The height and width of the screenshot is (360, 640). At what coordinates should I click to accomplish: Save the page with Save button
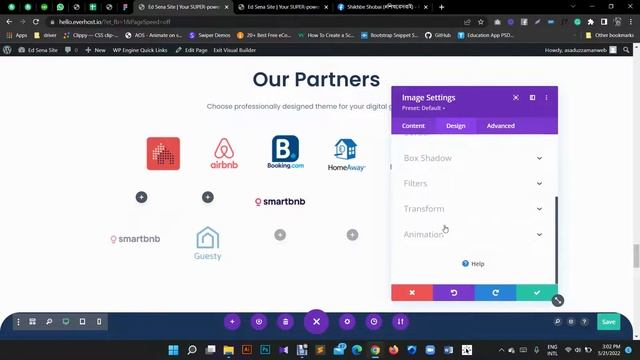[608, 322]
